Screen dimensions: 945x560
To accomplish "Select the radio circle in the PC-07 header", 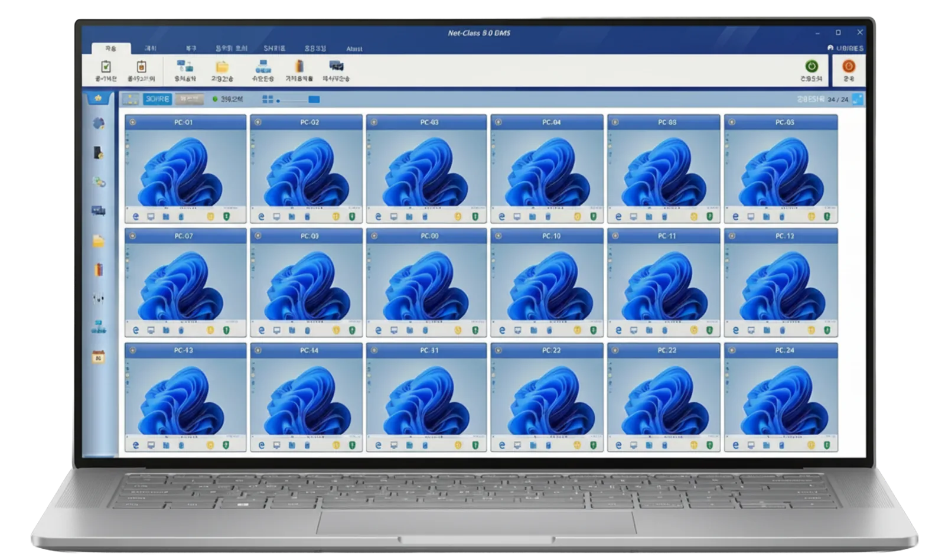I will pyautogui.click(x=133, y=236).
